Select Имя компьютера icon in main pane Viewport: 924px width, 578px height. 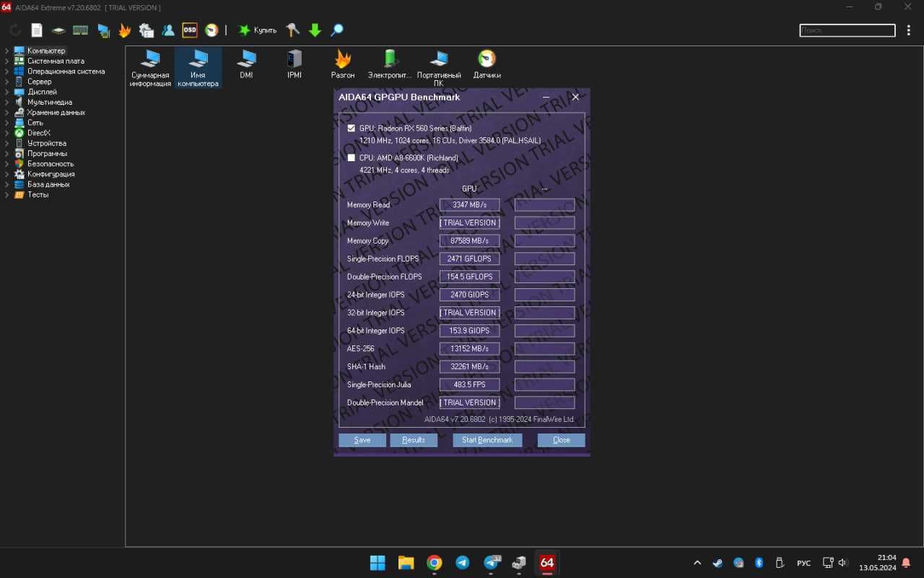pyautogui.click(x=198, y=68)
